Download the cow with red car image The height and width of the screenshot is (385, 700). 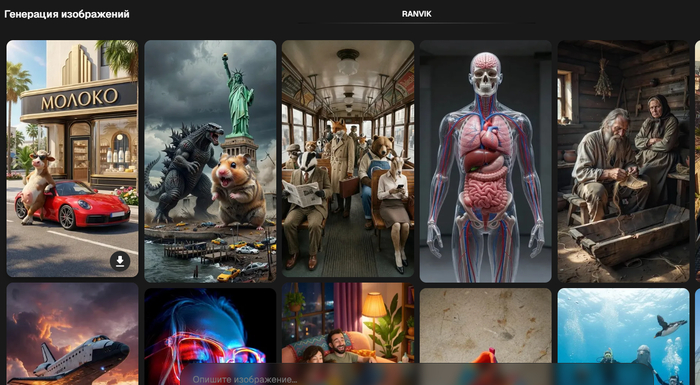pyautogui.click(x=120, y=261)
